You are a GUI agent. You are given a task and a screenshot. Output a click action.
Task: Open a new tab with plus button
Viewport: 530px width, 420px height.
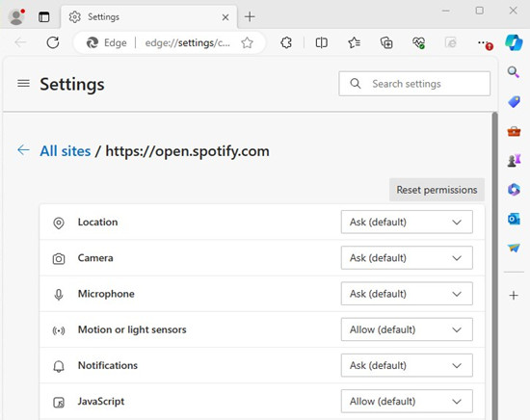pyautogui.click(x=250, y=16)
